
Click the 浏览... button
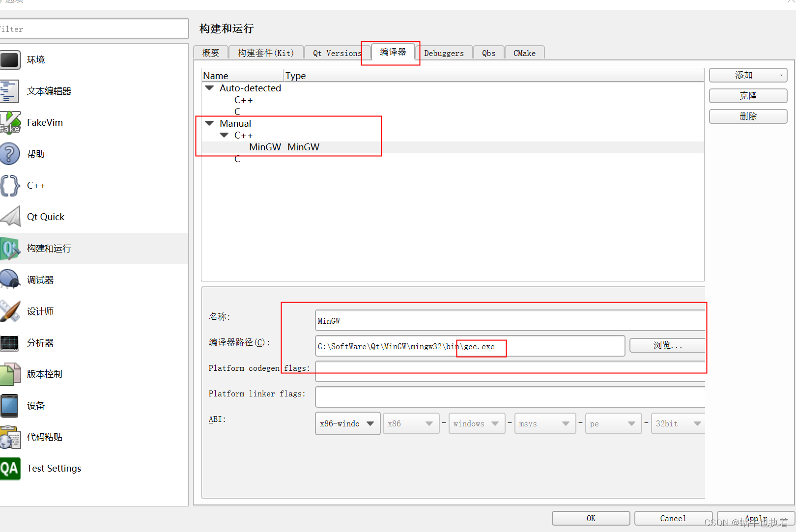[x=667, y=345]
